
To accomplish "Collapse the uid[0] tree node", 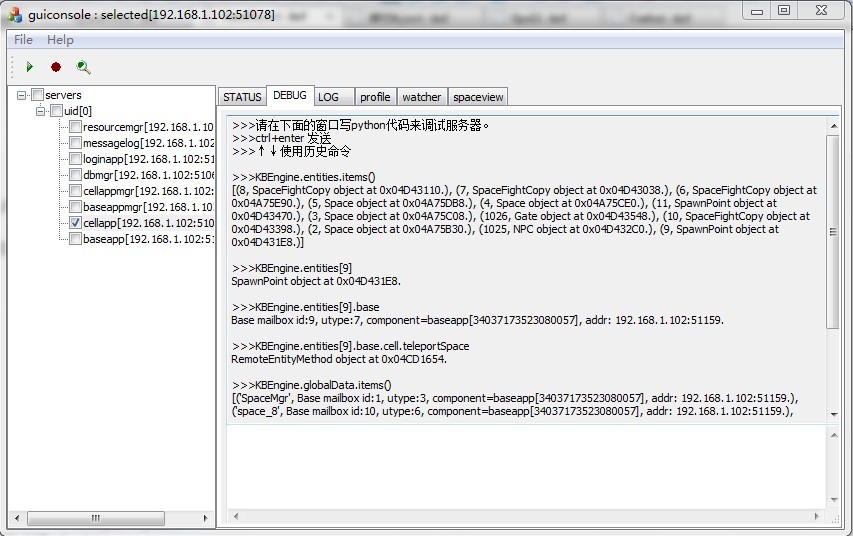I will (x=40, y=111).
